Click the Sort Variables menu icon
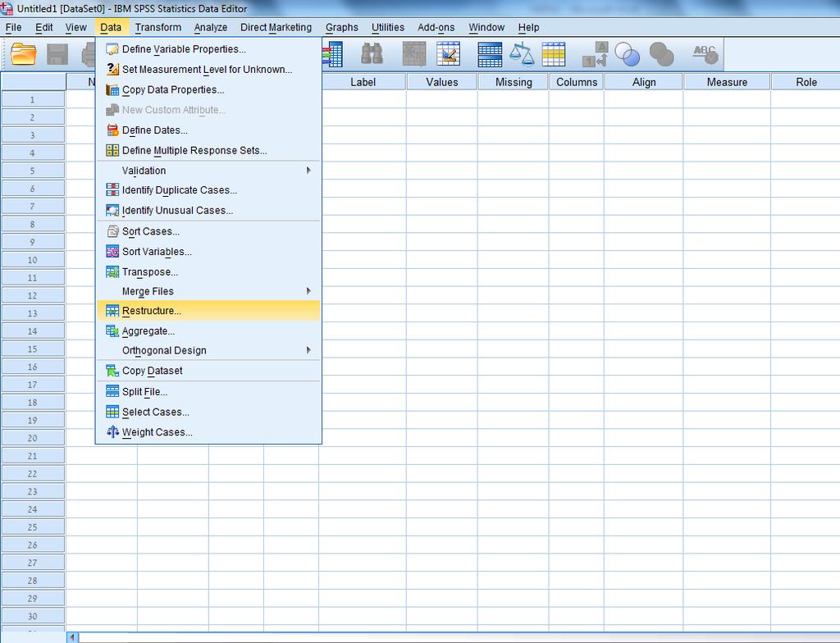This screenshot has height=643, width=840. 112,251
